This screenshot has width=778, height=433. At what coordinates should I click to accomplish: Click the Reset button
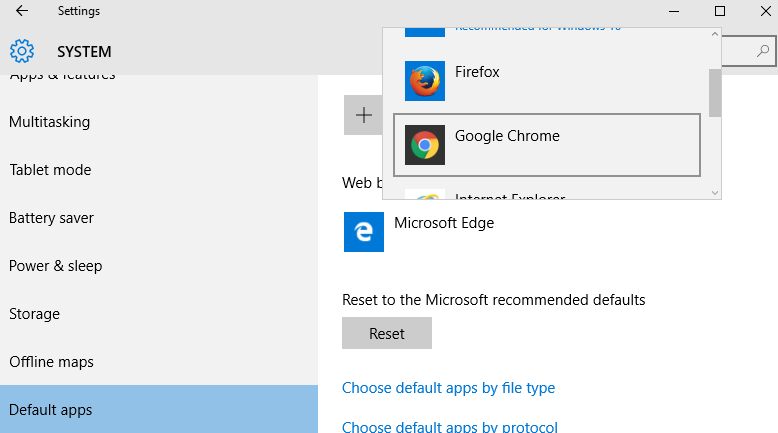(387, 333)
